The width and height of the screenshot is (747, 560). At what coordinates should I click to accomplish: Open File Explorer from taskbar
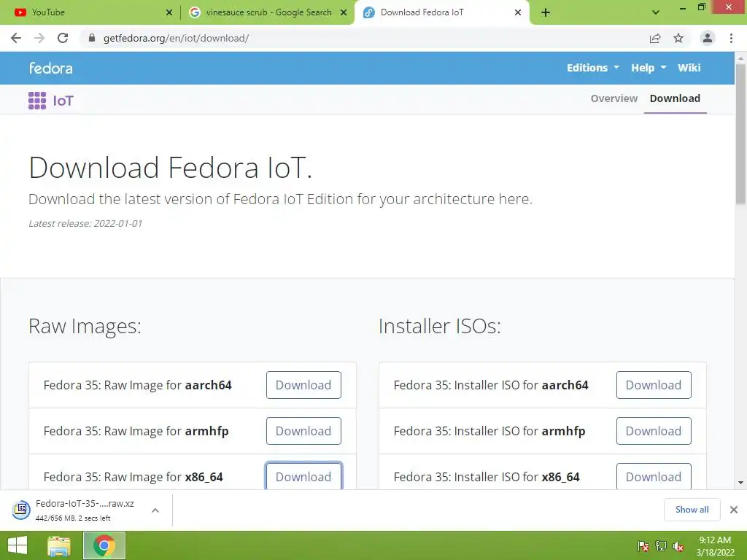coord(59,545)
